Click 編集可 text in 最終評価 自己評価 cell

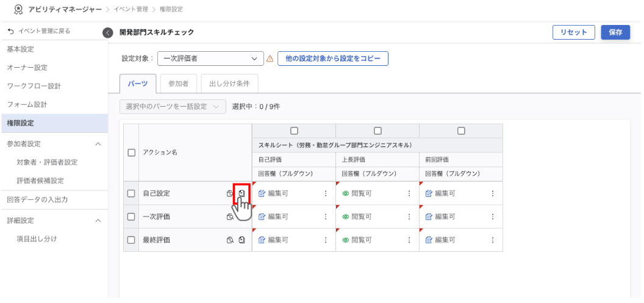[278, 240]
